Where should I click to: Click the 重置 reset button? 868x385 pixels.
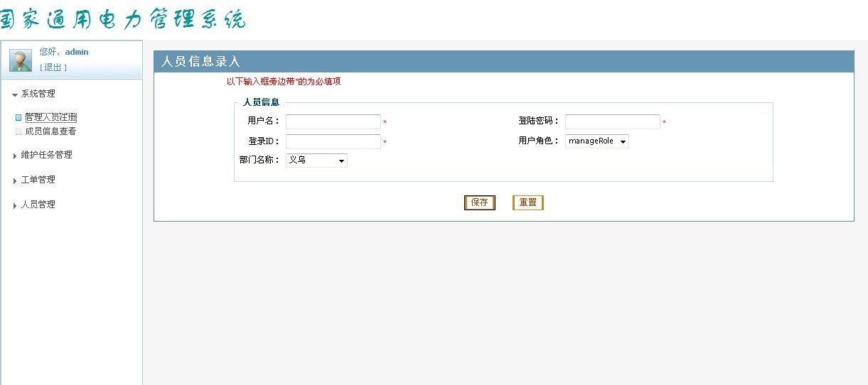(528, 202)
